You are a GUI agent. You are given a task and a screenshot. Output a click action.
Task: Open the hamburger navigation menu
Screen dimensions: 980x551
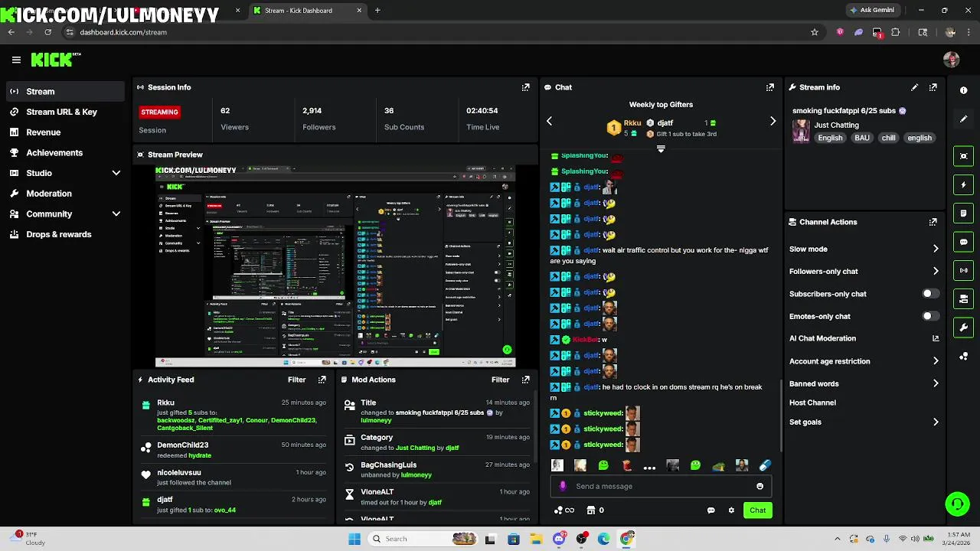(16, 60)
